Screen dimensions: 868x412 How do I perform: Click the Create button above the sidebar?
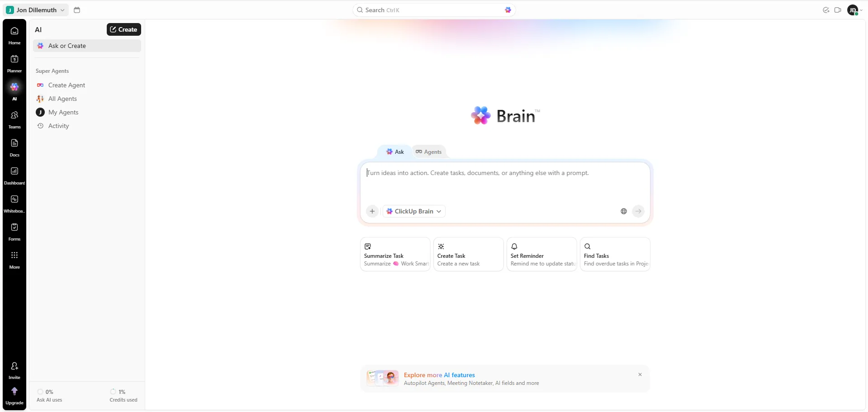tap(123, 29)
